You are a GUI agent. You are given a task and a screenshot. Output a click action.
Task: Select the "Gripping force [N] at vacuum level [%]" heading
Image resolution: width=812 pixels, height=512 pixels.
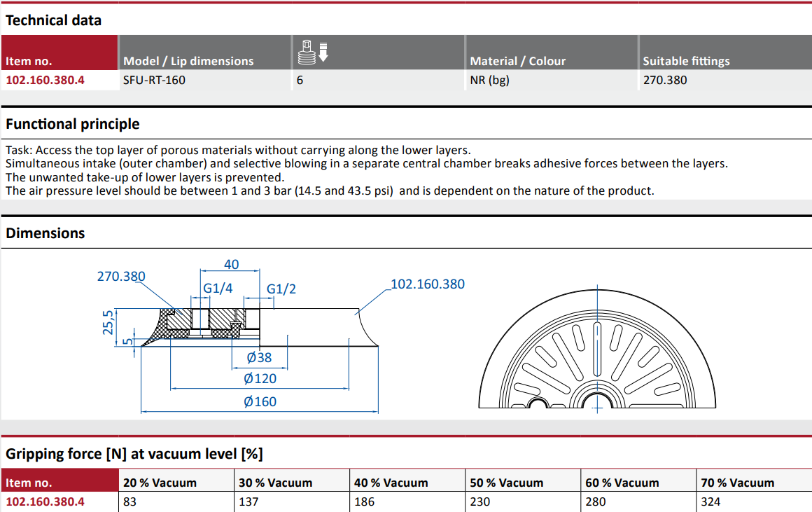point(134,454)
